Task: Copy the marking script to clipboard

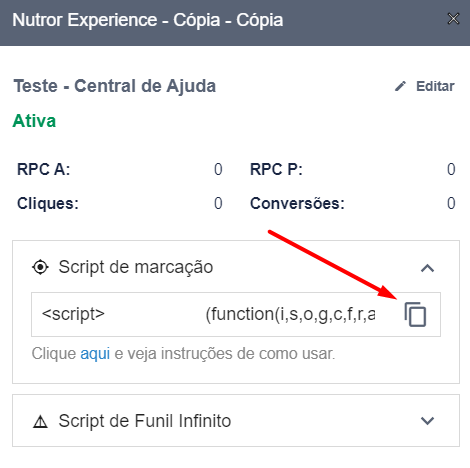Action: (x=415, y=314)
